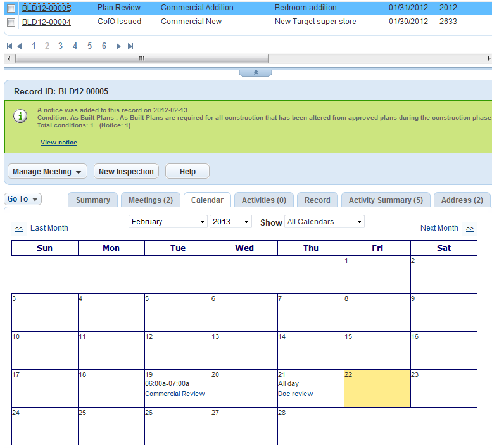Open the month dropdown showing February
The image size is (492, 448).
click(168, 222)
